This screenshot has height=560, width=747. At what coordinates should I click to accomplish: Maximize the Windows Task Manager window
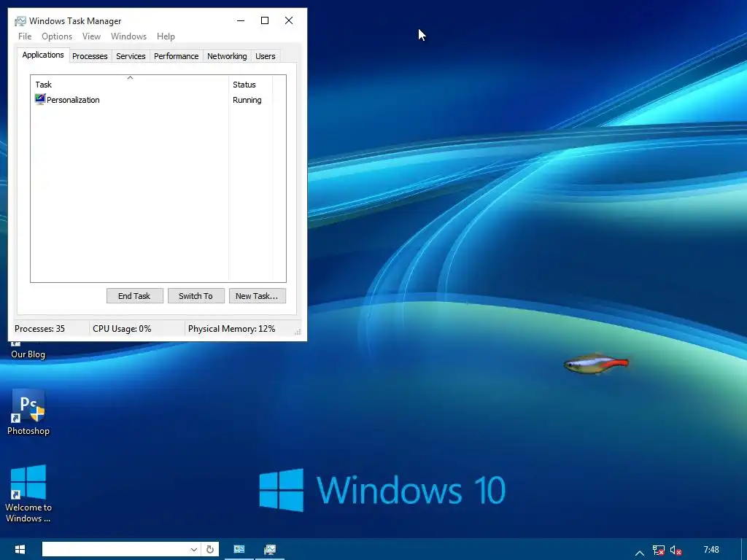pyautogui.click(x=265, y=20)
